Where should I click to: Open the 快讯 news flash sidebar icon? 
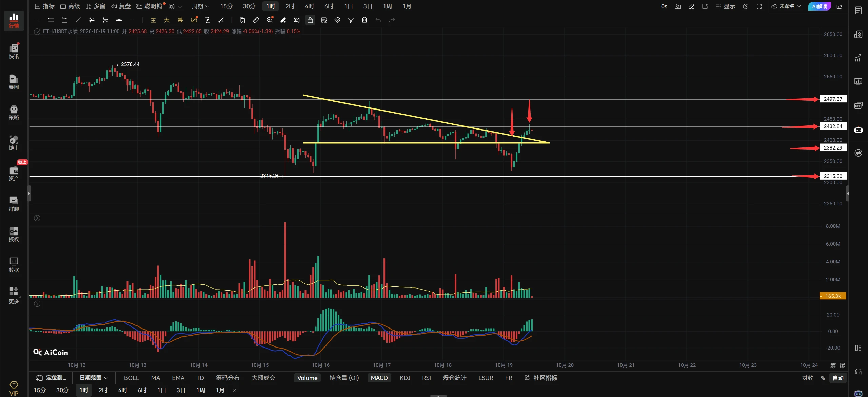coord(14,51)
